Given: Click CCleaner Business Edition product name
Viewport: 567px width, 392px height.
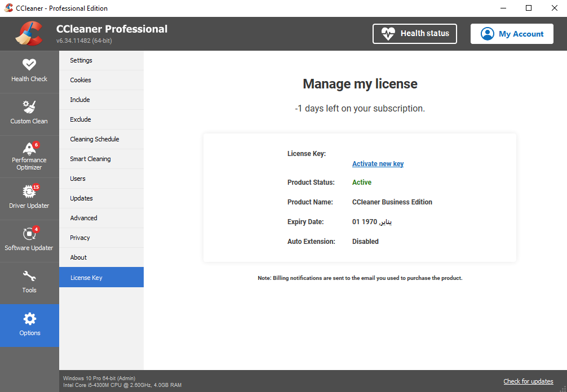Looking at the screenshot, I should click(392, 202).
